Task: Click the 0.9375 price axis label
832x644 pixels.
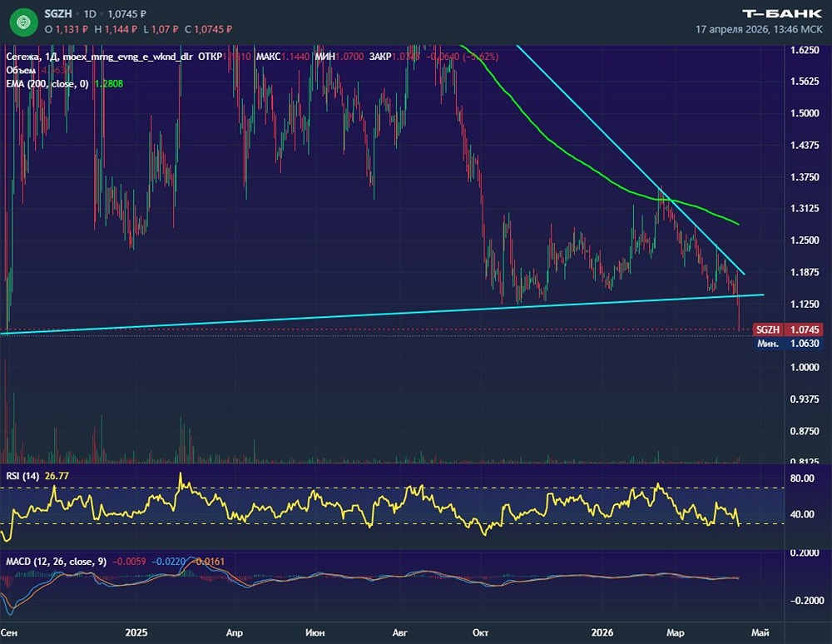Action: pyautogui.click(x=805, y=399)
